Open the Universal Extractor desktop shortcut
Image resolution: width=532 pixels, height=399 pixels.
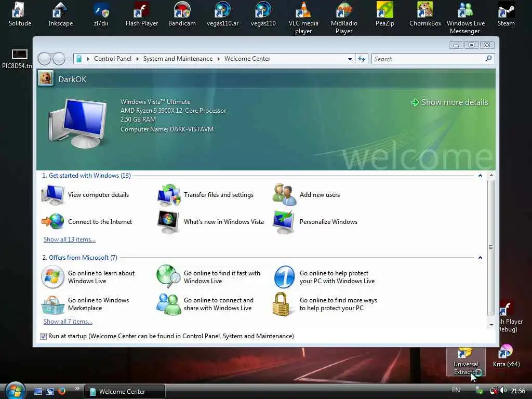click(x=465, y=362)
